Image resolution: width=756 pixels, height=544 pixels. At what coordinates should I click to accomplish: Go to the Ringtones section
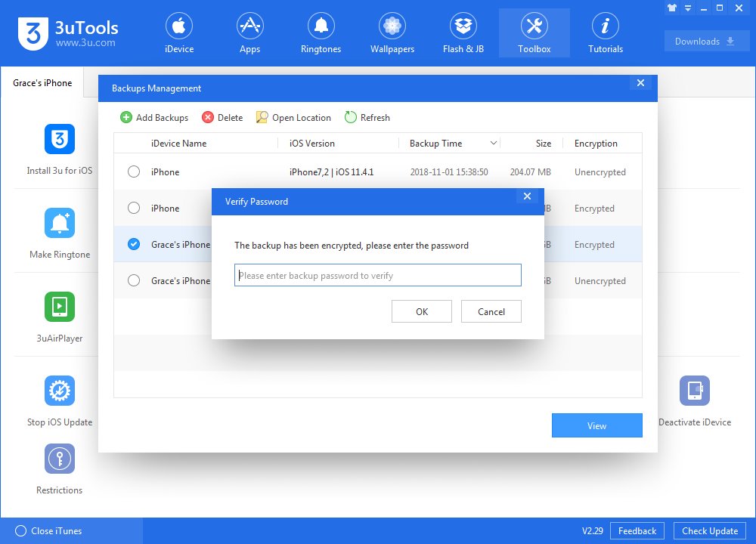pos(321,33)
